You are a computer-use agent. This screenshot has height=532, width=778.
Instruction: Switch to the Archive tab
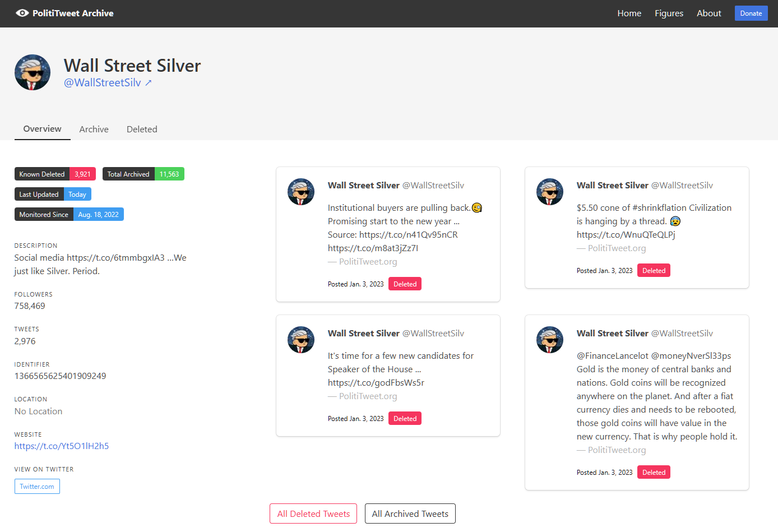pyautogui.click(x=94, y=129)
